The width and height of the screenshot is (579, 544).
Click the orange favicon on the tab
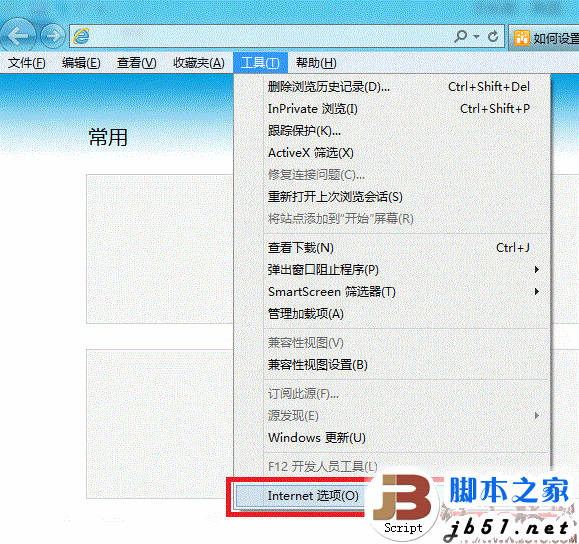coord(522,37)
